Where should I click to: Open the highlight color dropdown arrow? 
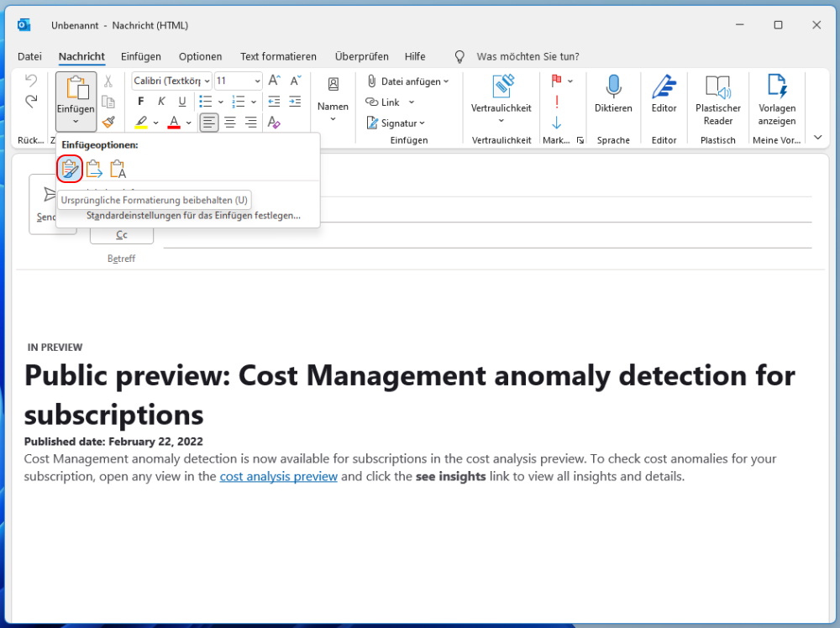(156, 123)
